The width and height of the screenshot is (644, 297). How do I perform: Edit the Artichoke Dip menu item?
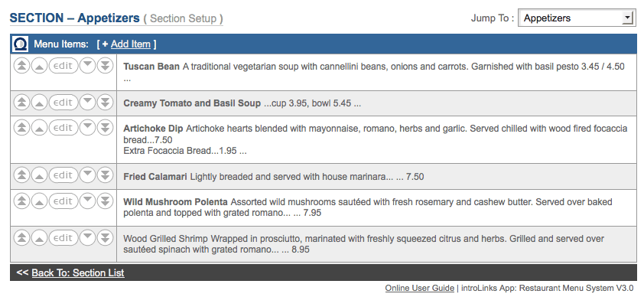[x=63, y=127]
